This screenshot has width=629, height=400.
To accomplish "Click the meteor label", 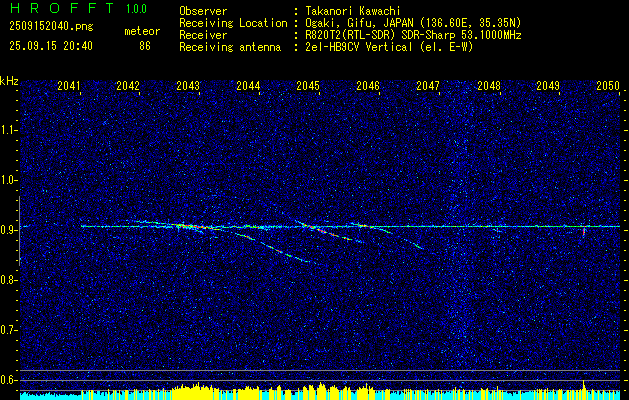I will point(142,31).
